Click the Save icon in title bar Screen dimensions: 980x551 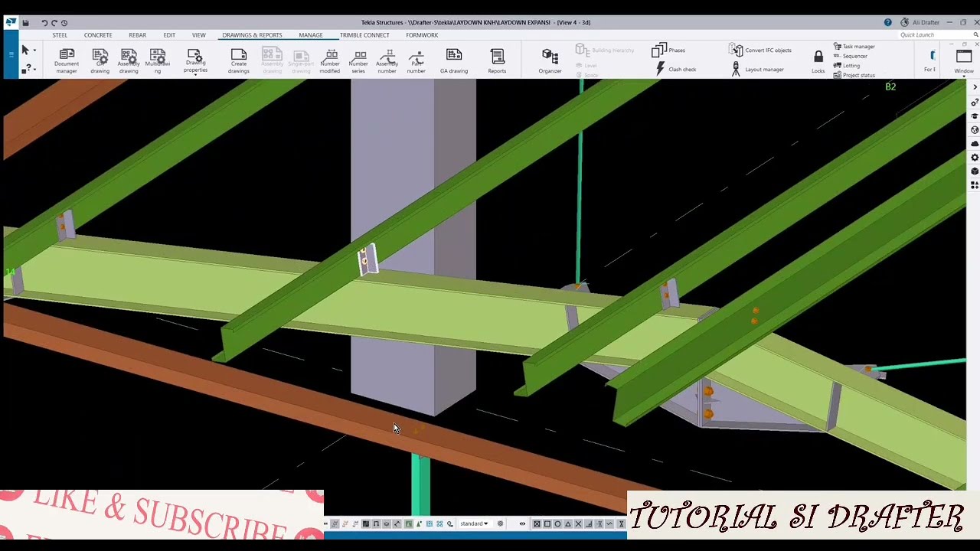tap(25, 23)
